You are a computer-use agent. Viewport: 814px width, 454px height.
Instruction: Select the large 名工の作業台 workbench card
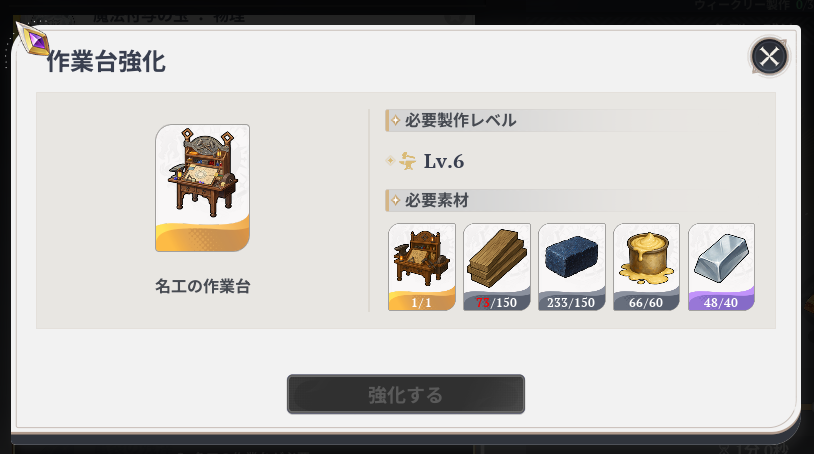click(202, 188)
